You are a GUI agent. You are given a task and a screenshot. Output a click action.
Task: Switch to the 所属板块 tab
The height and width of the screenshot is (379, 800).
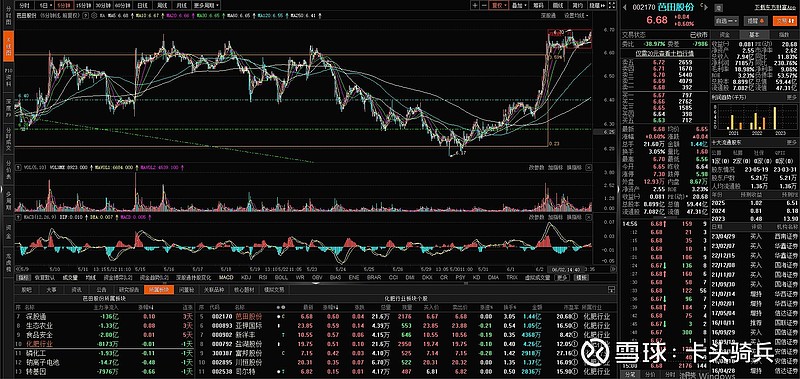(x=159, y=290)
